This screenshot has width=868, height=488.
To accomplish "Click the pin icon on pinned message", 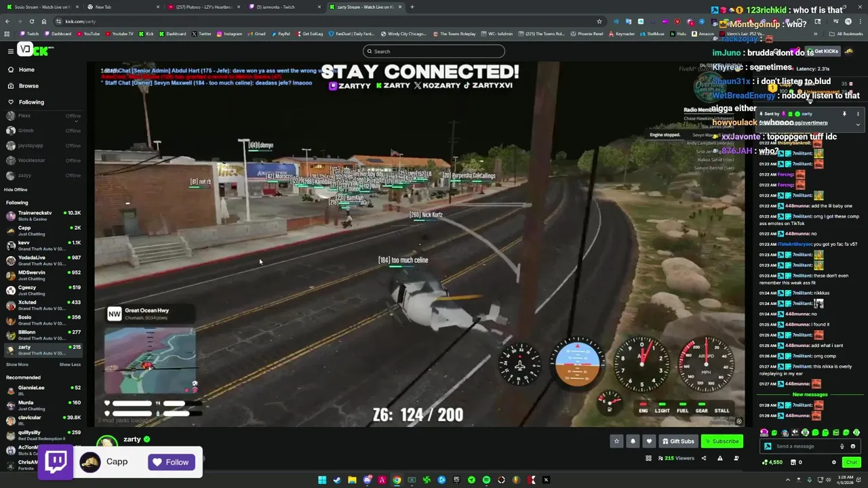I will pyautogui.click(x=844, y=114).
